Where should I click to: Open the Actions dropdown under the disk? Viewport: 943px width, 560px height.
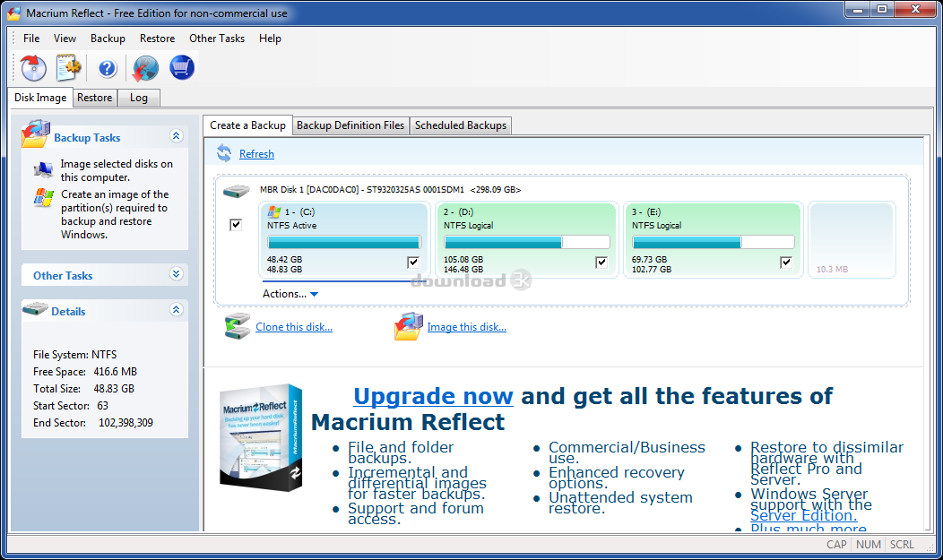290,294
